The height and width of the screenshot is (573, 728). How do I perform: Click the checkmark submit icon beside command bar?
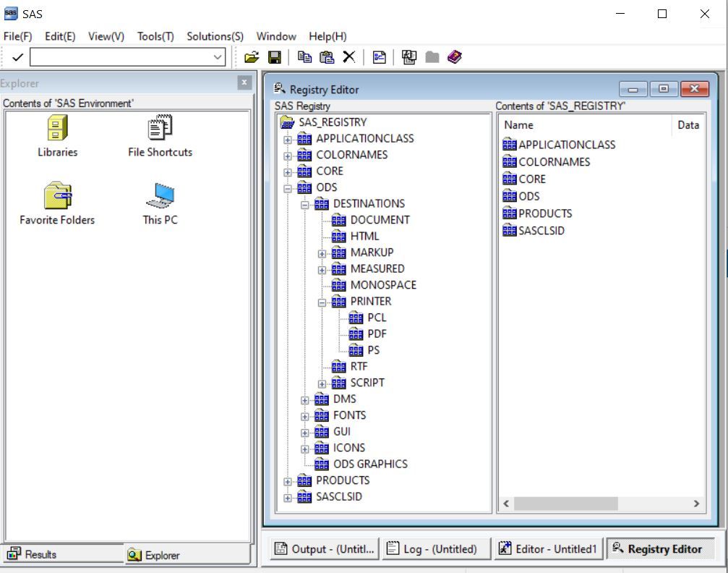pyautogui.click(x=17, y=56)
